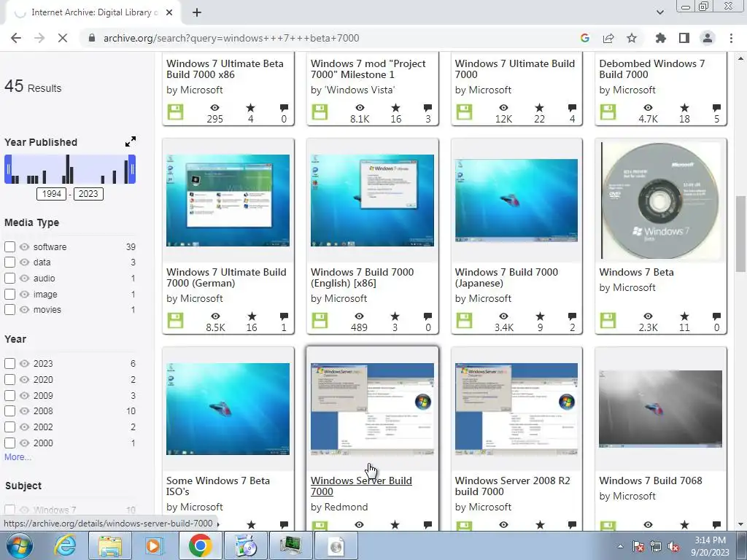Toggle eye icon next to 2009
The image size is (747, 560).
[24, 395]
